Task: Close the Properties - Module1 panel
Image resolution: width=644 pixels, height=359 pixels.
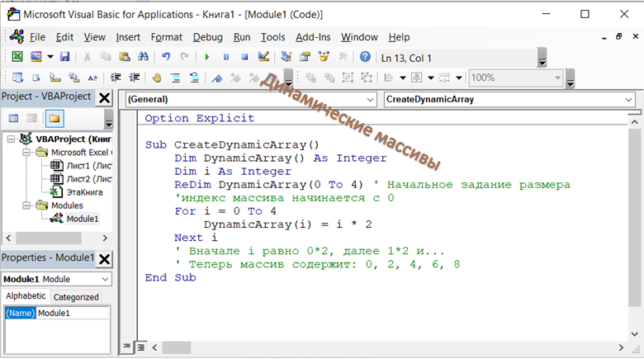Action: [105, 259]
